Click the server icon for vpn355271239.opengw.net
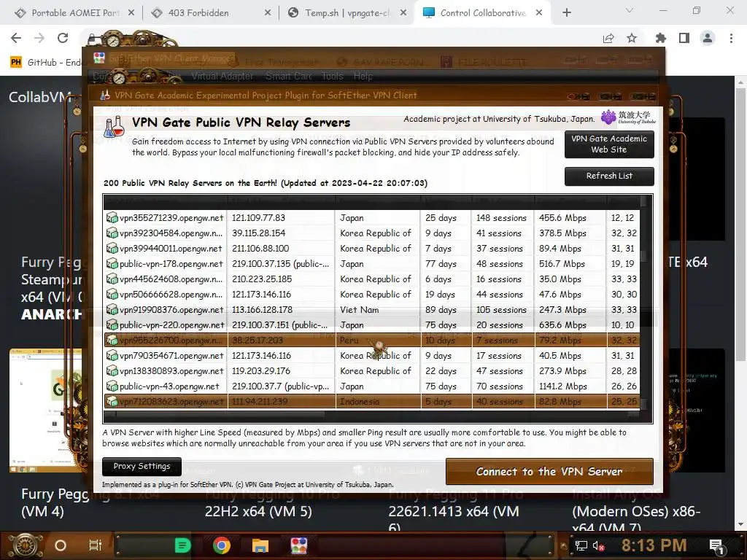Viewport: 747px width, 560px height. (x=112, y=217)
